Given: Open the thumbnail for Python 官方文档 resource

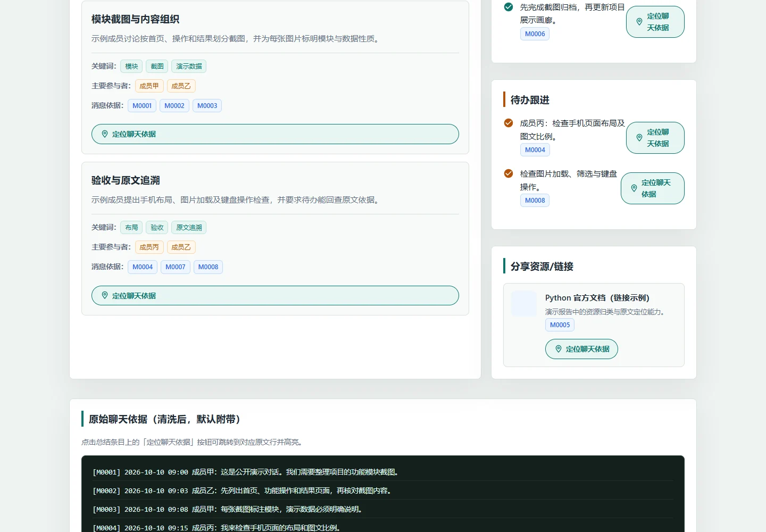Looking at the screenshot, I should click(524, 304).
